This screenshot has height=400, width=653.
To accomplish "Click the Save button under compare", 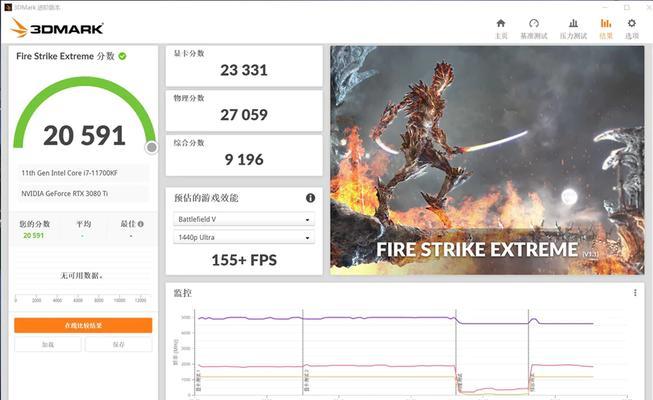I will tap(119, 345).
